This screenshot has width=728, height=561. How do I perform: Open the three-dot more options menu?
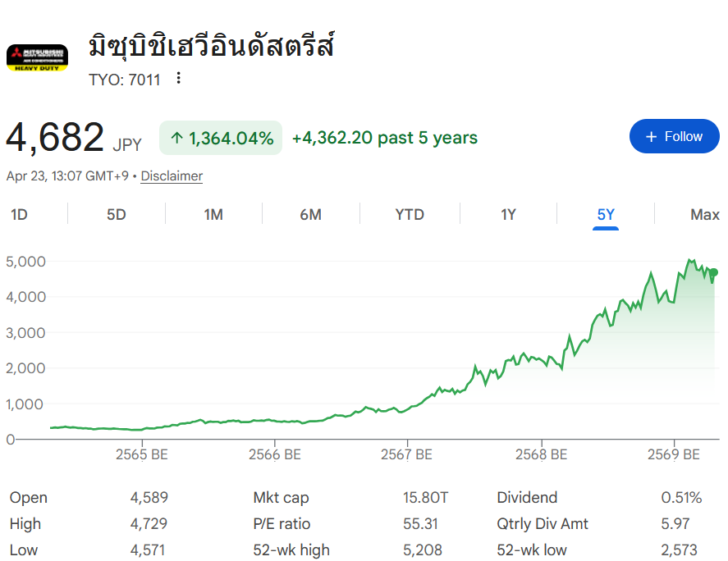(179, 79)
